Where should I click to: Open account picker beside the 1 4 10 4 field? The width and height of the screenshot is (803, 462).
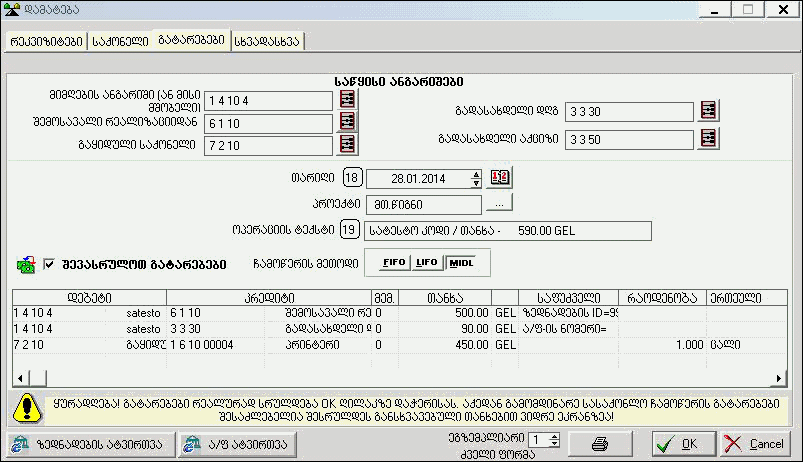pos(348,100)
